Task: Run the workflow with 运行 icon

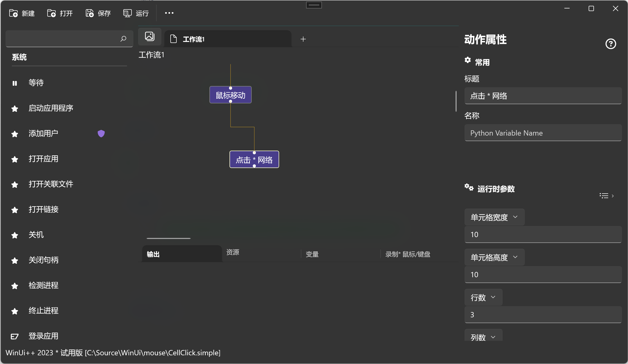Action: [128, 13]
